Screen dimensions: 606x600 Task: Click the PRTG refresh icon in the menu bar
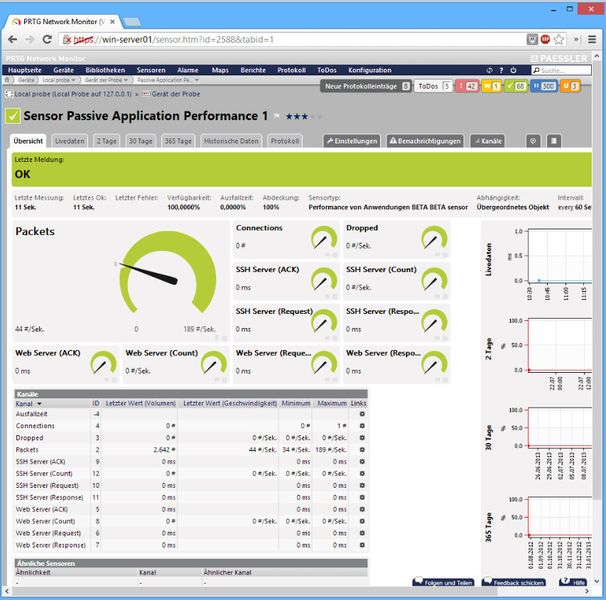[x=489, y=70]
